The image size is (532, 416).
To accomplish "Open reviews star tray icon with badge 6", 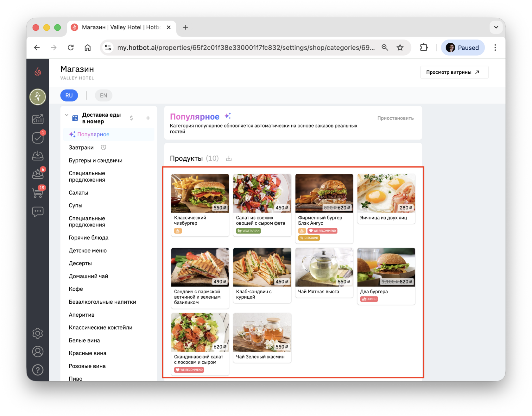I will point(38,174).
